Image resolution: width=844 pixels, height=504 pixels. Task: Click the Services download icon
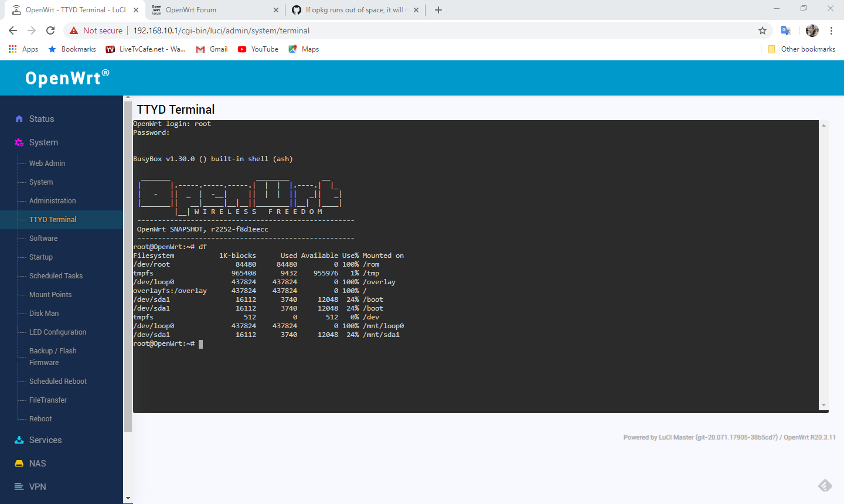click(x=19, y=440)
